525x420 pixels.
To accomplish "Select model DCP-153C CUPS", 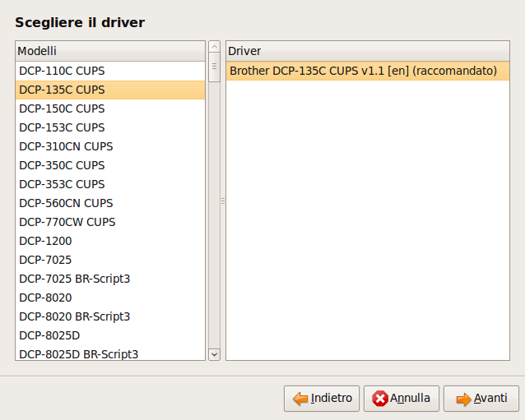I will click(x=110, y=127).
